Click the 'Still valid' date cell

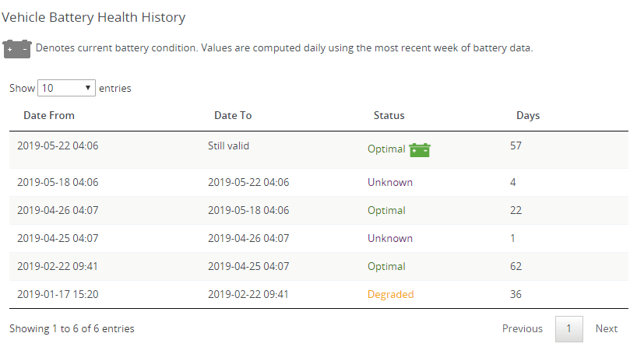(228, 145)
